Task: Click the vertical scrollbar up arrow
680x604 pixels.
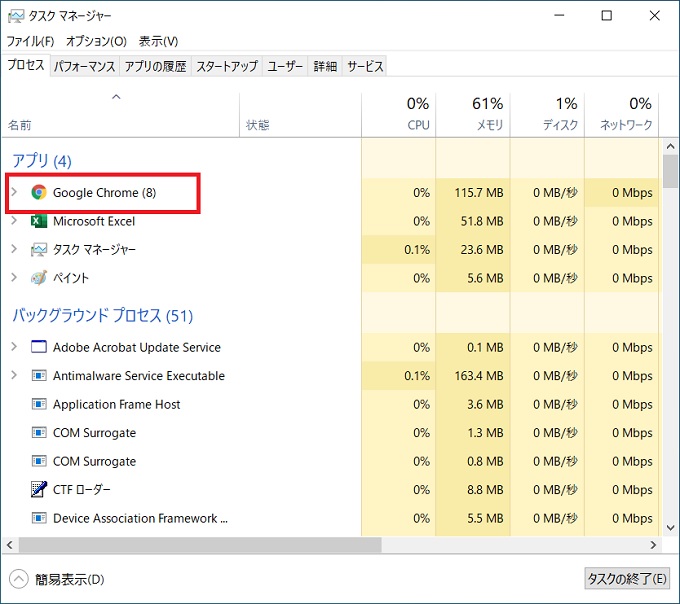Action: 670,147
